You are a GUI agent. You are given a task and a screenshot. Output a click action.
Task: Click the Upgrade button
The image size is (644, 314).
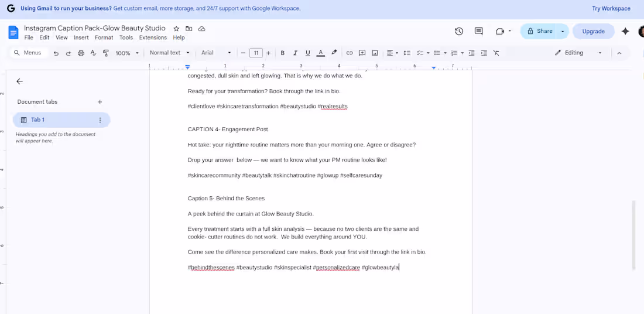click(x=593, y=31)
